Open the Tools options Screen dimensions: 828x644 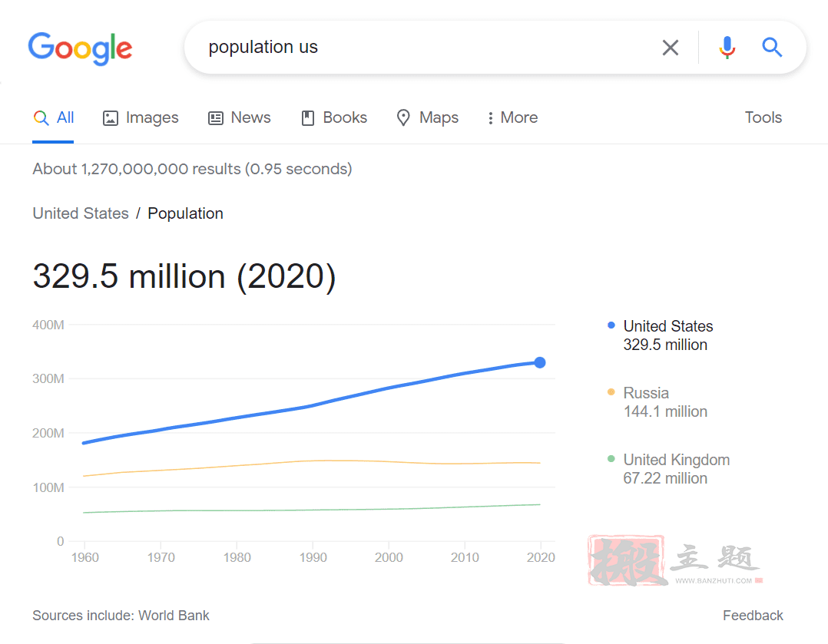[x=763, y=117]
